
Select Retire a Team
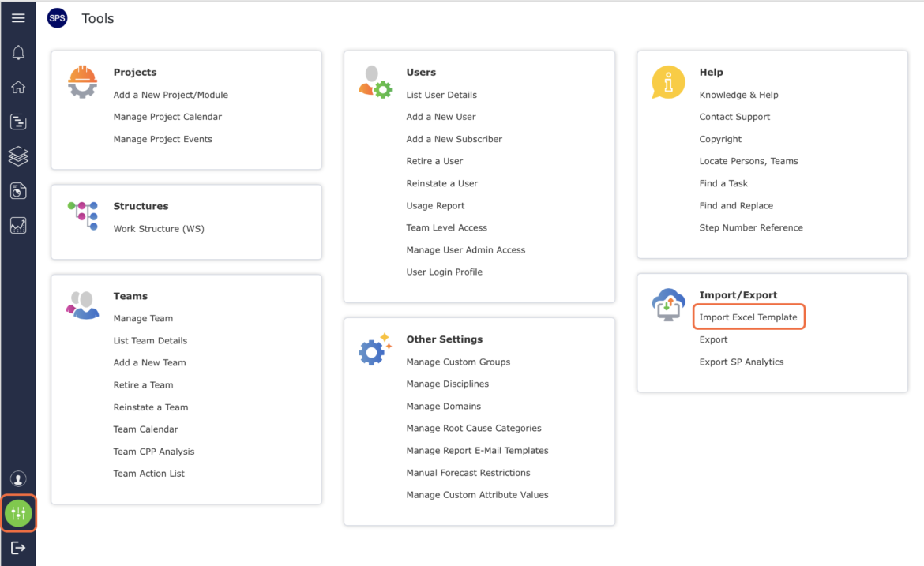(143, 385)
